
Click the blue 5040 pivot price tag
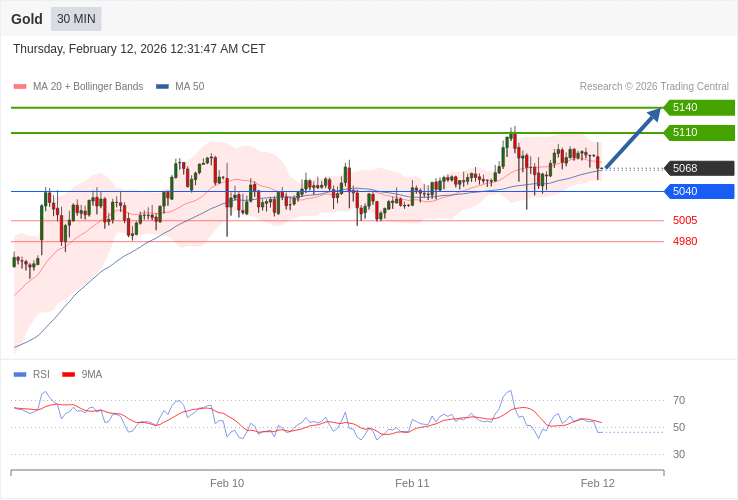(x=699, y=191)
